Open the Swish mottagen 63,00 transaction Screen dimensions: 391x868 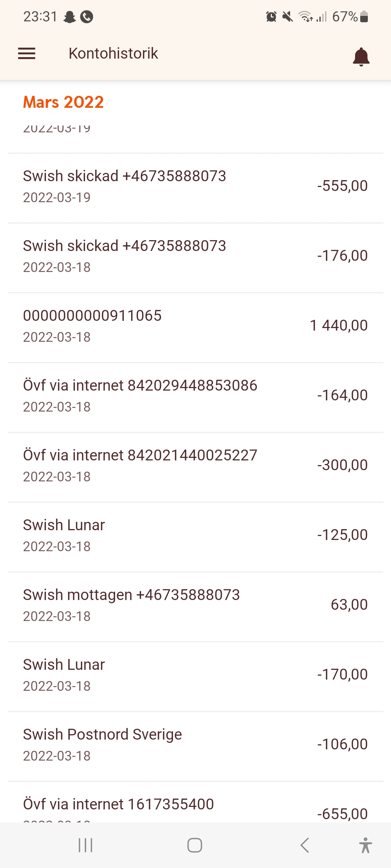coord(195,605)
